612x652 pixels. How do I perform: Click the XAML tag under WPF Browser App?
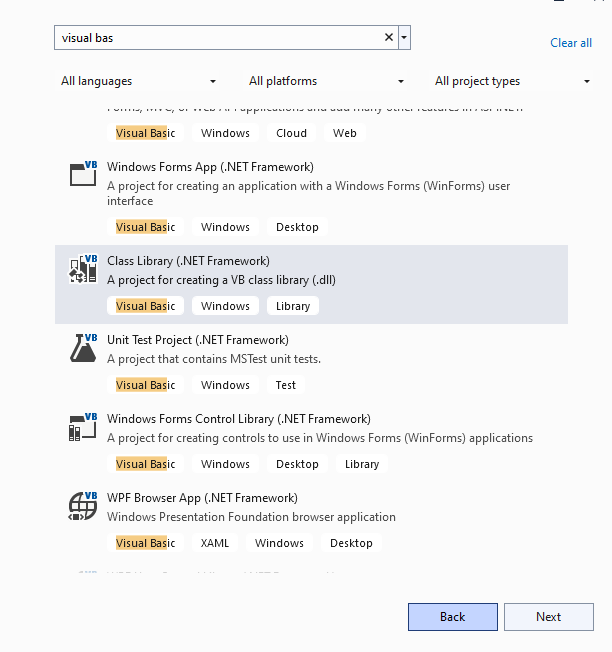click(x=215, y=543)
